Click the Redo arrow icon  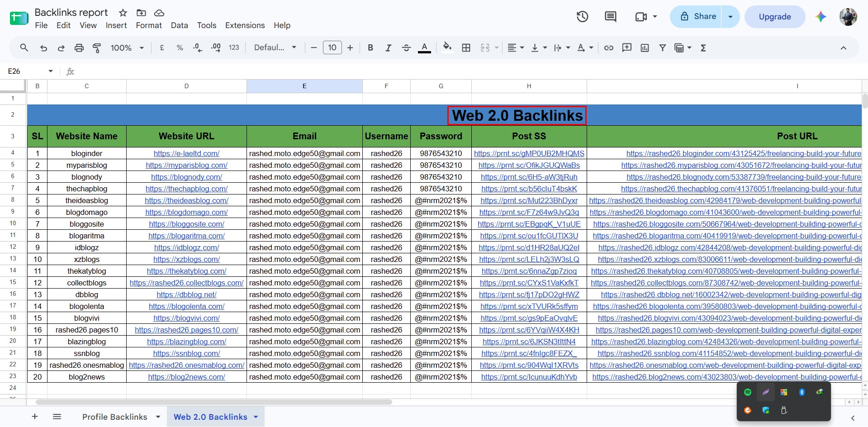pos(61,47)
